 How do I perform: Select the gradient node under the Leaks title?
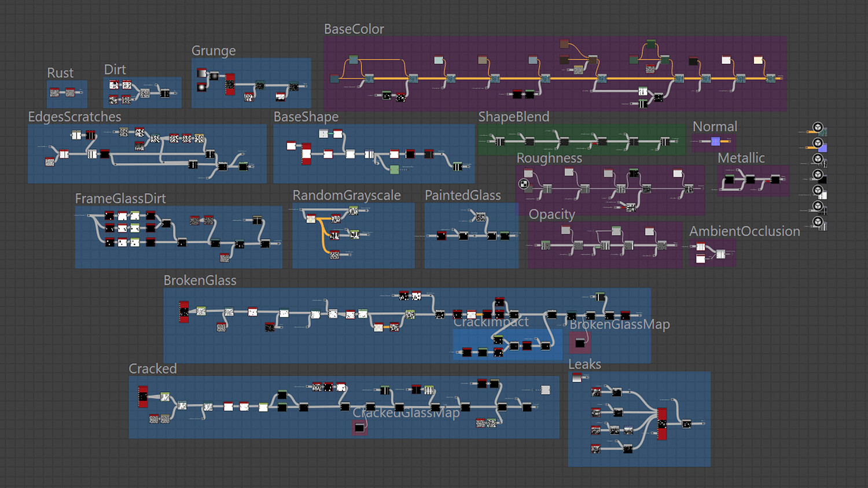pyautogui.click(x=577, y=378)
